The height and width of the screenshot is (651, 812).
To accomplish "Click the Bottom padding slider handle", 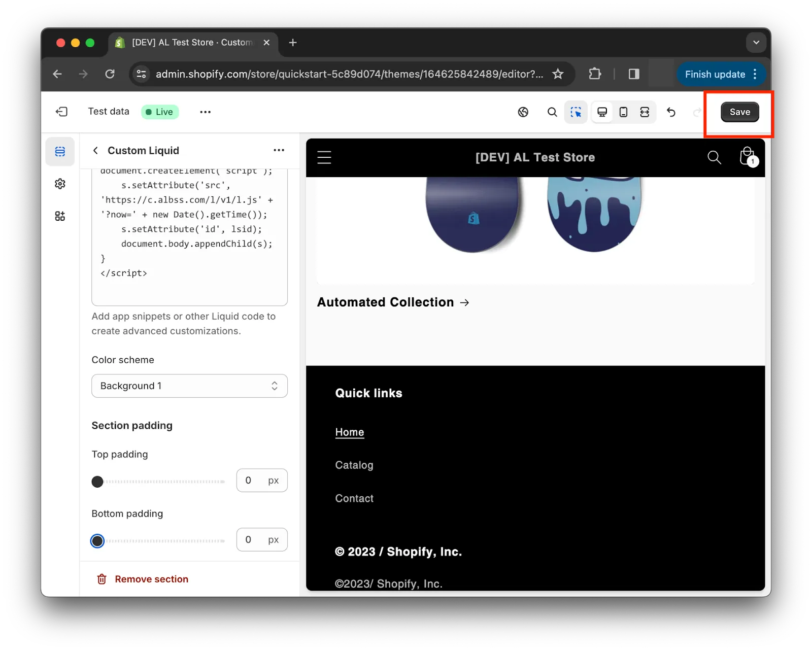I will [x=97, y=541].
